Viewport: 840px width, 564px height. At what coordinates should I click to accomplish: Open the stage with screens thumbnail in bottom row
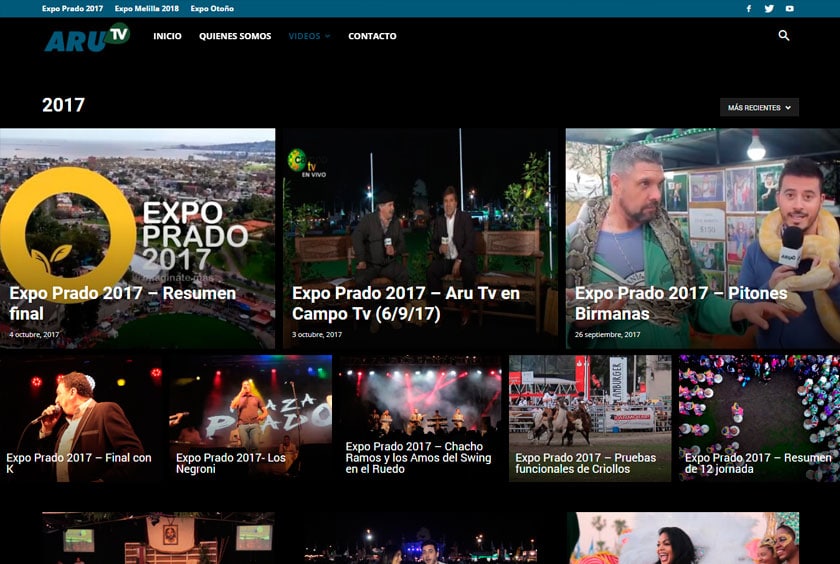click(159, 538)
